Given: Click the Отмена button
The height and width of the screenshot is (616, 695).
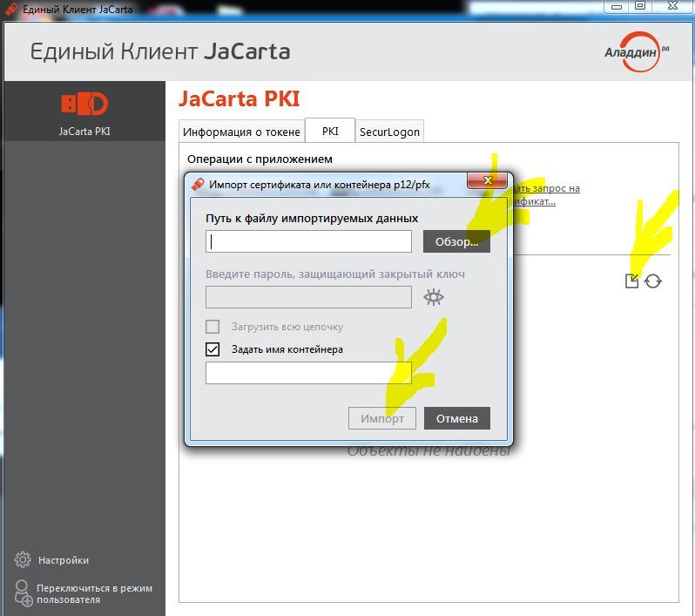Looking at the screenshot, I should [457, 418].
